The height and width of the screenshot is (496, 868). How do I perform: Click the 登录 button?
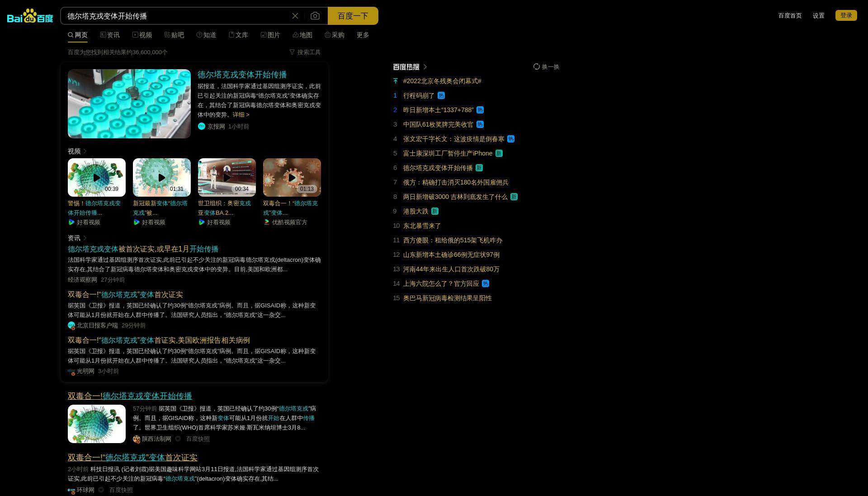pos(846,15)
